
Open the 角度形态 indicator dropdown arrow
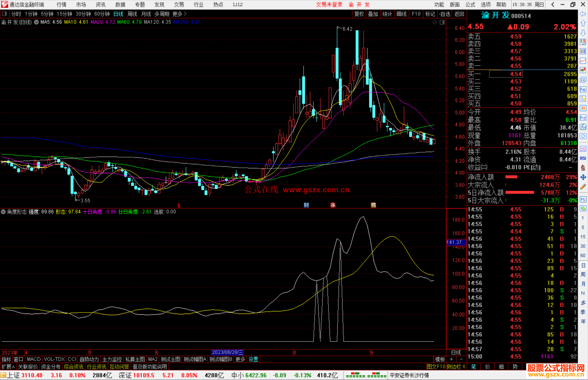pos(3,212)
